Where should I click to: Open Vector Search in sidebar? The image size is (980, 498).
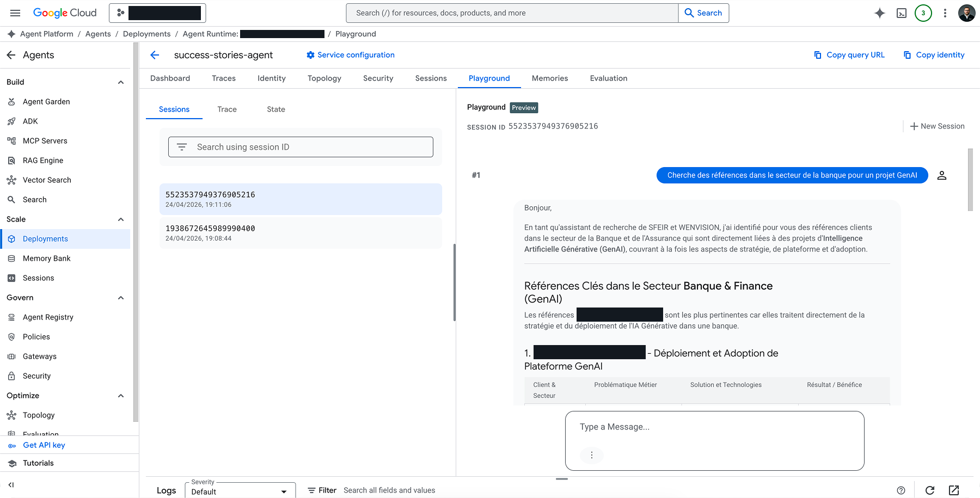[47, 180]
